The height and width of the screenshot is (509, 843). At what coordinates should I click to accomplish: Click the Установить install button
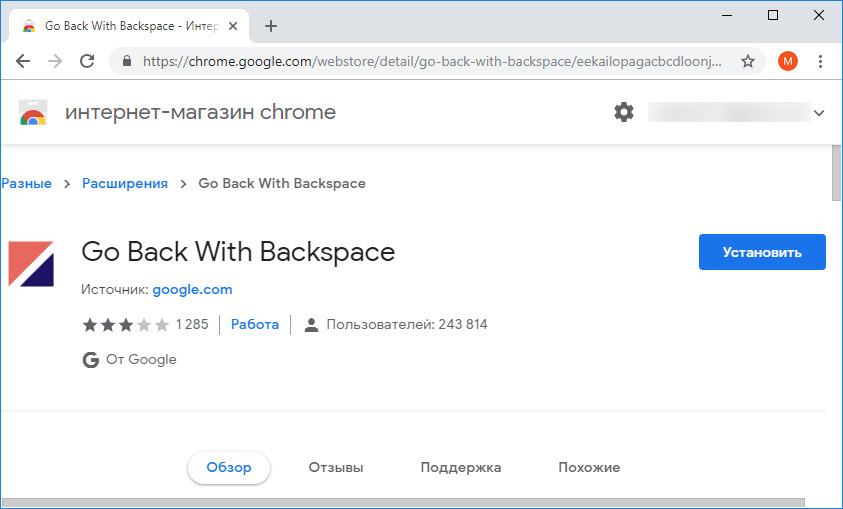pyautogui.click(x=762, y=252)
